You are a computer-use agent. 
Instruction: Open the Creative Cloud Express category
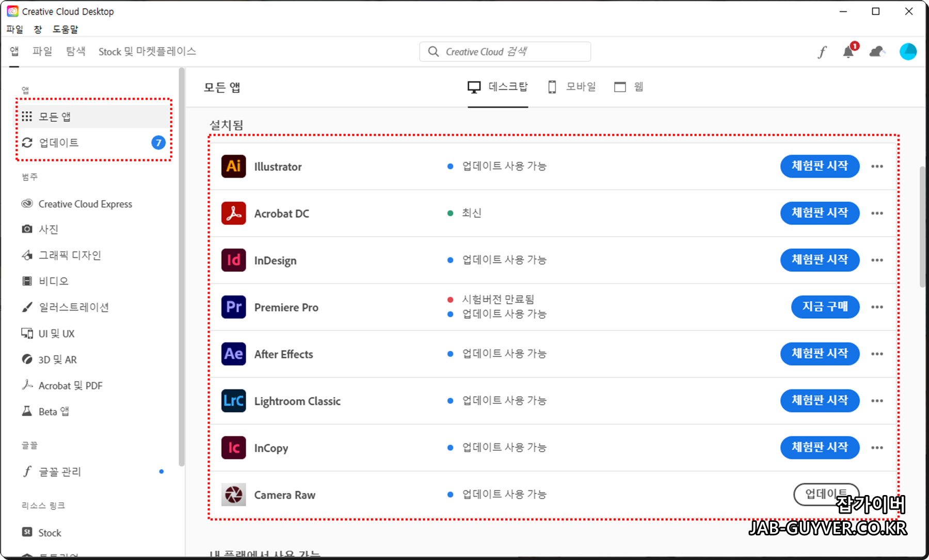pos(77,204)
